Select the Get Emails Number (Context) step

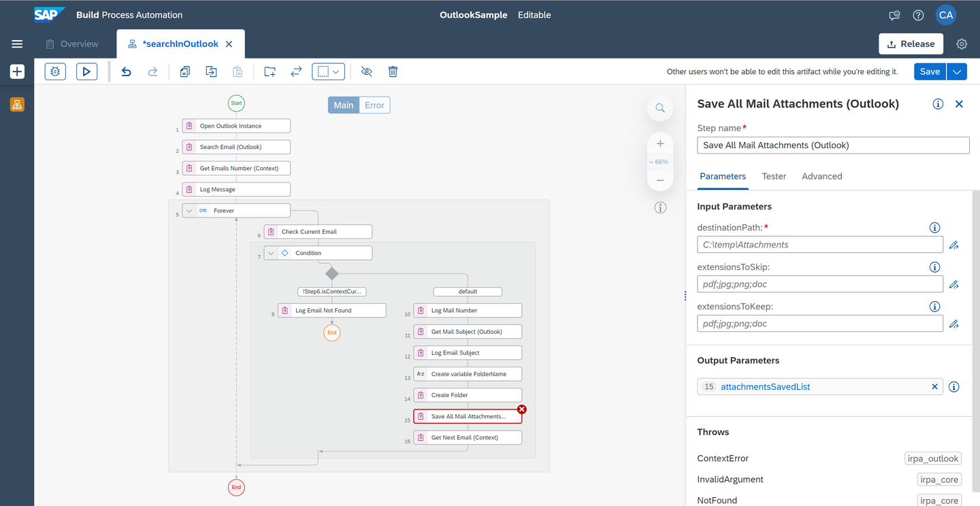click(236, 168)
